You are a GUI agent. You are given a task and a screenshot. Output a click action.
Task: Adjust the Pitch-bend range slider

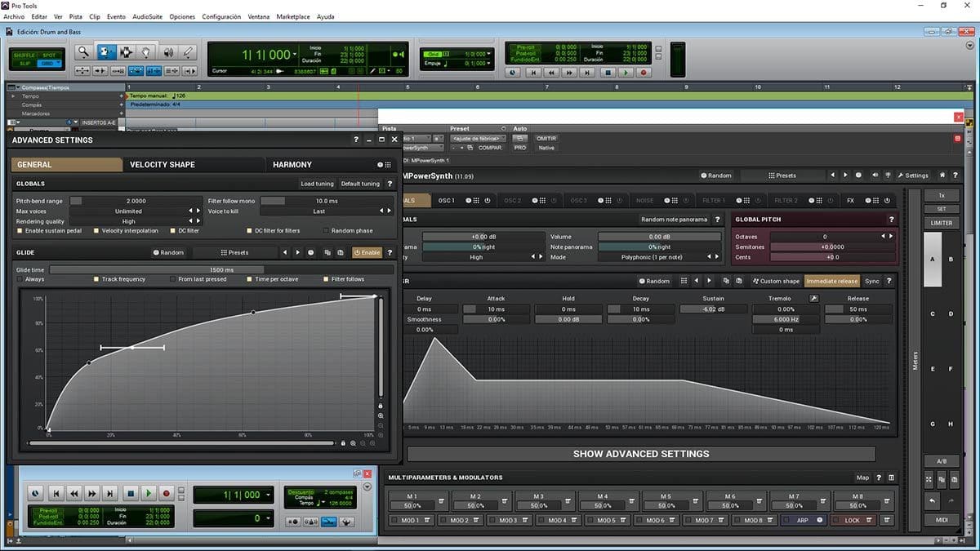[136, 201]
